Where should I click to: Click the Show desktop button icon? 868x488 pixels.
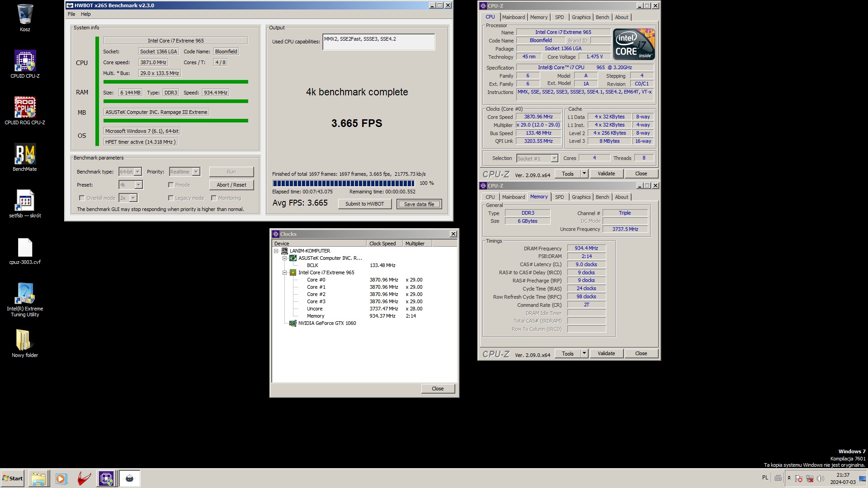[863, 479]
